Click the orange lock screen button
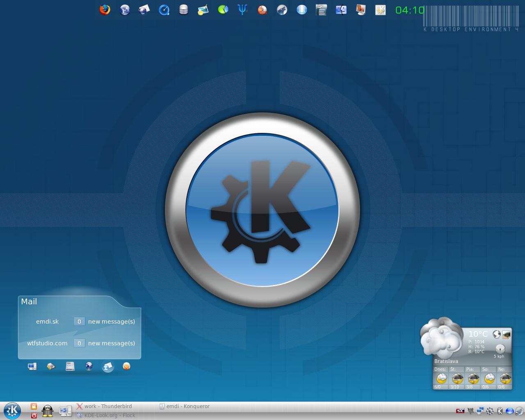This screenshot has height=420, width=525. click(34, 406)
